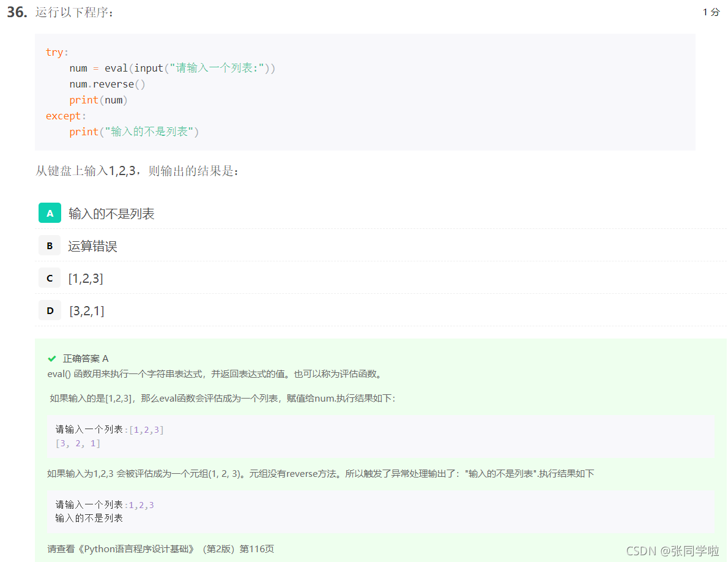Click the 如果输入为1,2,3 explanation sentence

[x=321, y=474]
